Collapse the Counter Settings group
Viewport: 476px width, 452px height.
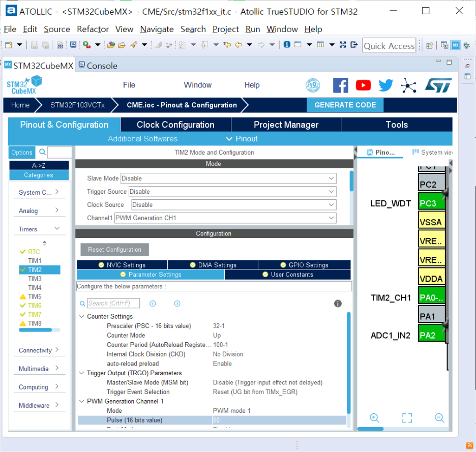coord(81,316)
